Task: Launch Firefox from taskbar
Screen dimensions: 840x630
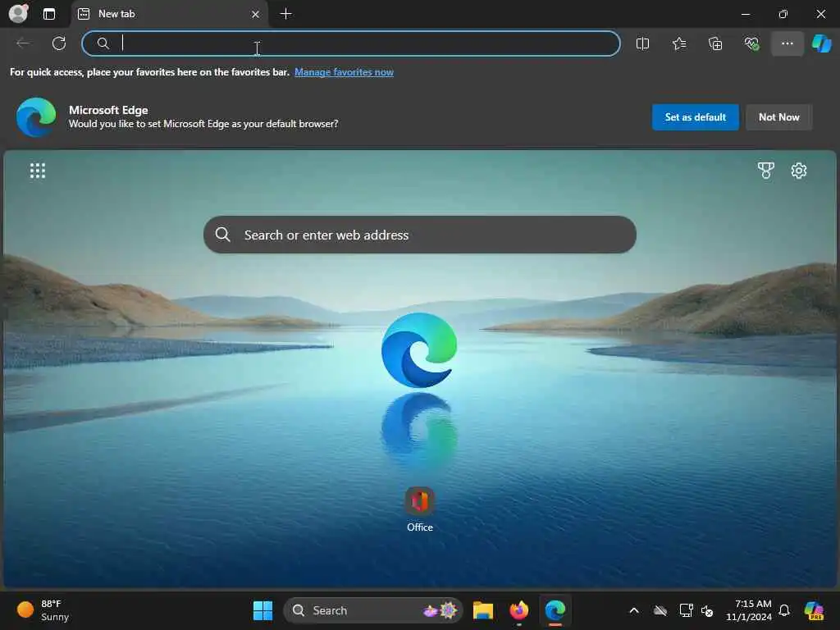Action: click(518, 610)
